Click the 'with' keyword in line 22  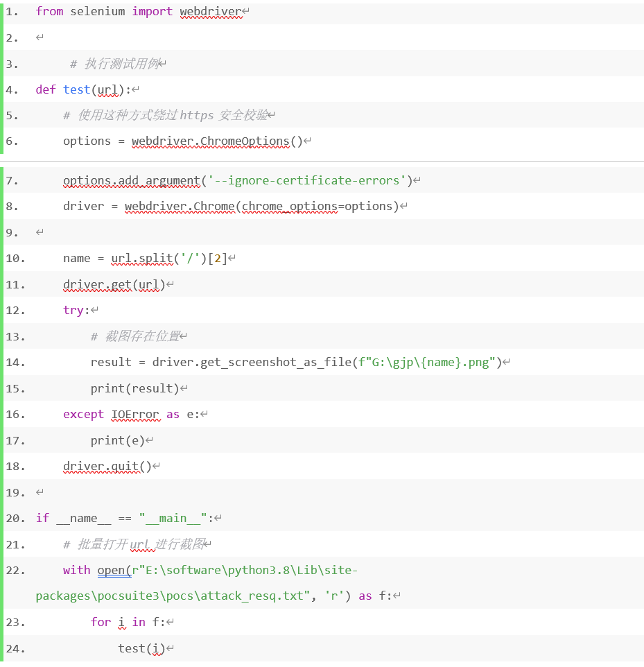(76, 571)
